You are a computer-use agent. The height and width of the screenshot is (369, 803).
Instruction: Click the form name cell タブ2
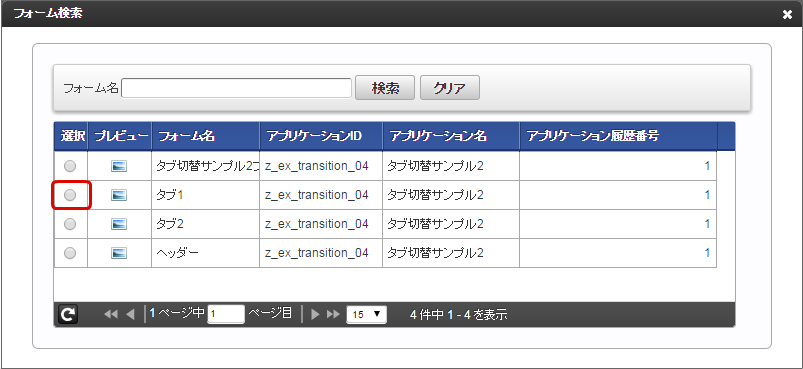click(x=205, y=224)
